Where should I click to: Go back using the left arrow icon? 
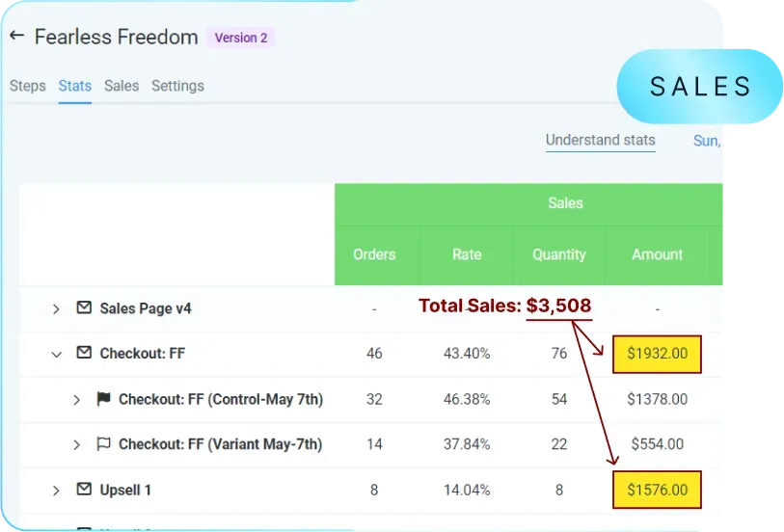pyautogui.click(x=17, y=35)
